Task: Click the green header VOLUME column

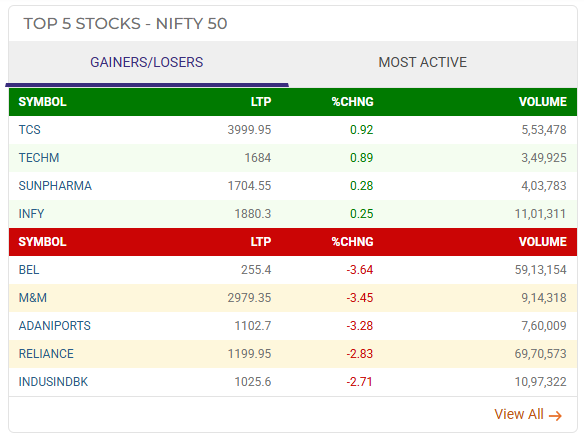Action: pyautogui.click(x=543, y=102)
